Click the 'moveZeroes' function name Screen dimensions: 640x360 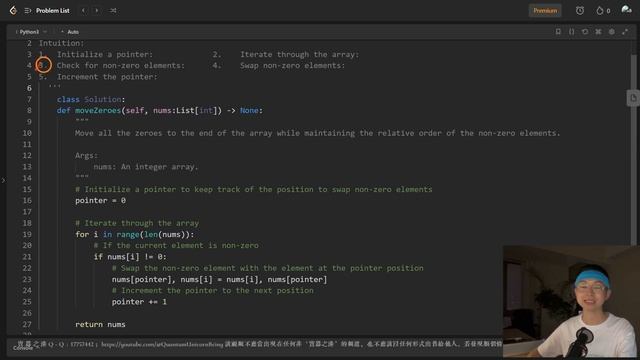[98, 111]
